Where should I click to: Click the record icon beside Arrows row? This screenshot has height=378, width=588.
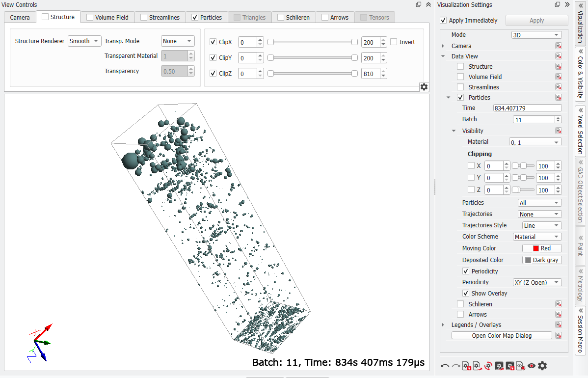[x=559, y=314]
